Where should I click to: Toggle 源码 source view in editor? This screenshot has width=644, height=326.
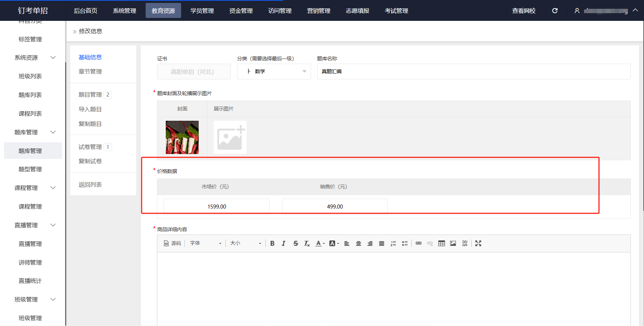click(x=172, y=243)
